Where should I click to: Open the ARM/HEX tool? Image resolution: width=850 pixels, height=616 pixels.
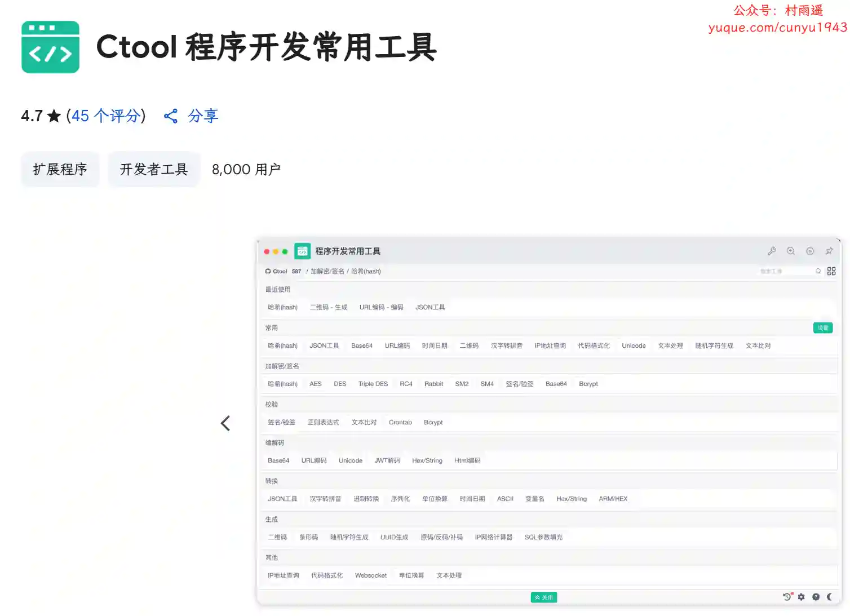point(613,499)
